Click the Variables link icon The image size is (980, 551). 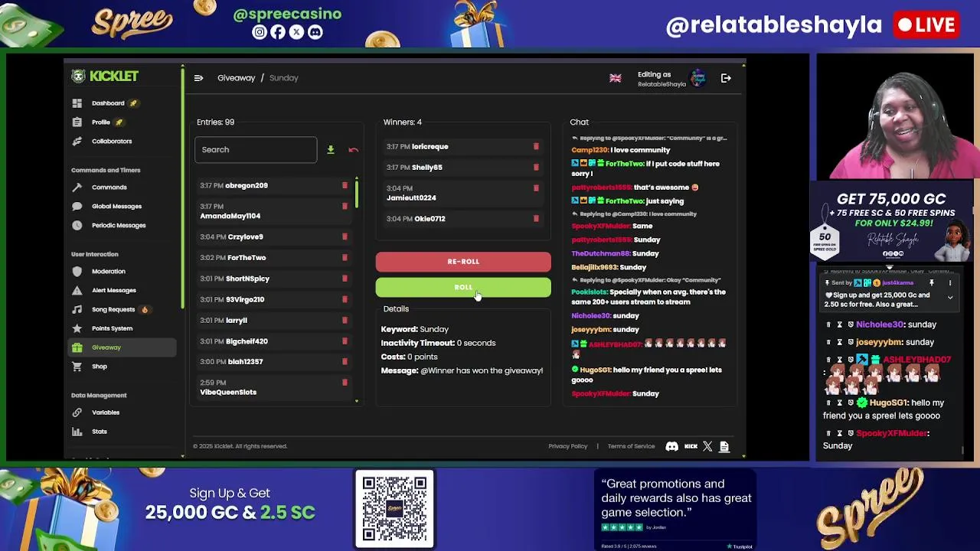tap(77, 412)
